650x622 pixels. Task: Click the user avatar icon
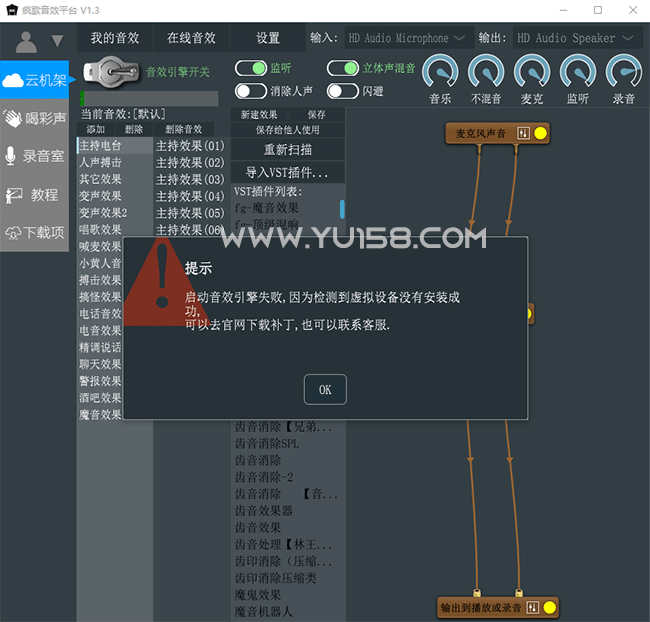click(26, 42)
